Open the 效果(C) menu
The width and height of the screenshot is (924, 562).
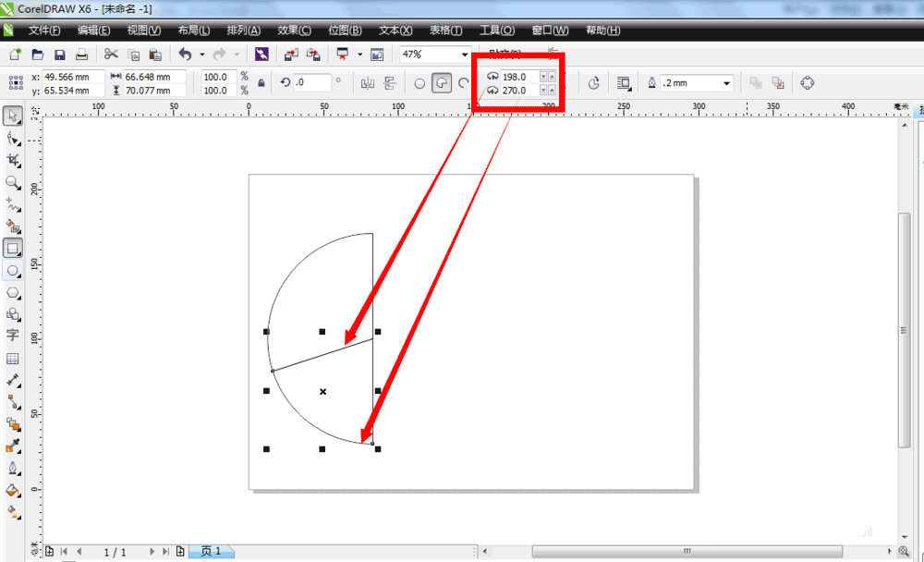click(x=294, y=31)
